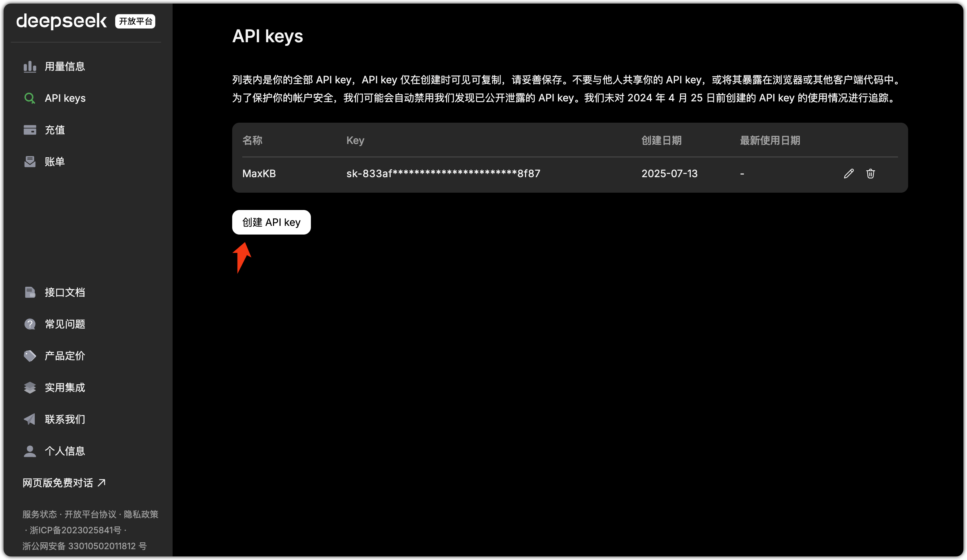967x560 pixels.
Task: Click the bar chart icon for 用量信息
Action: 30,67
